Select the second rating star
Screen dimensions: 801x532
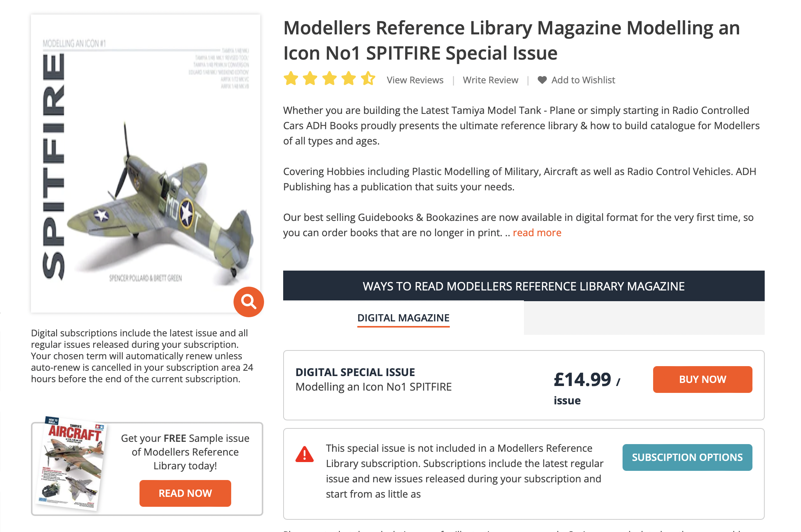(x=310, y=78)
